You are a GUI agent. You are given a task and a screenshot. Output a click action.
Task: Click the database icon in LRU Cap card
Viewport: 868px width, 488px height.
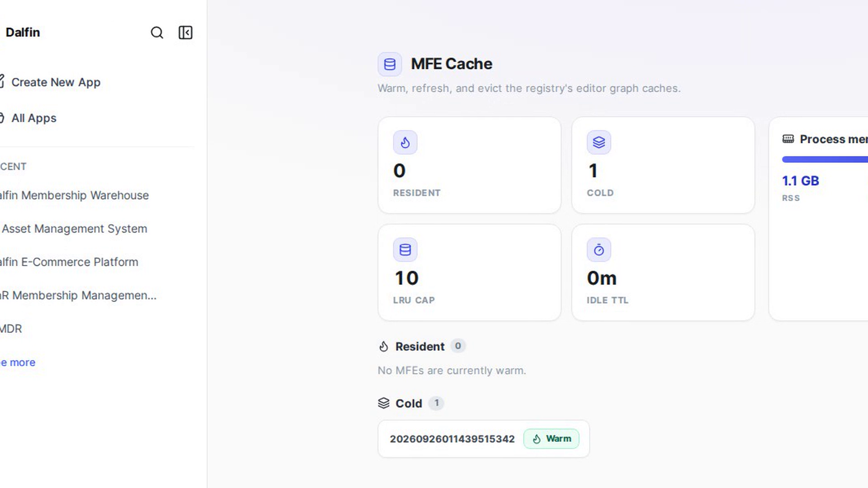pyautogui.click(x=405, y=250)
